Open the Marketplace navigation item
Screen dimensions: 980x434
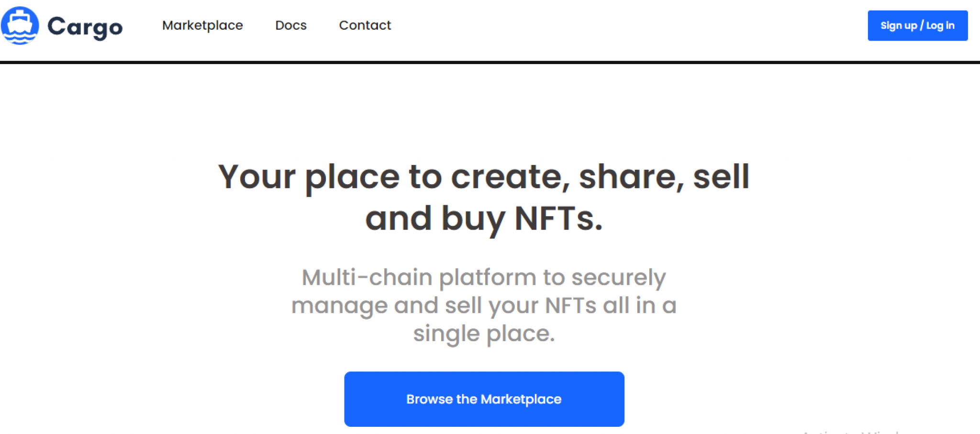tap(202, 25)
